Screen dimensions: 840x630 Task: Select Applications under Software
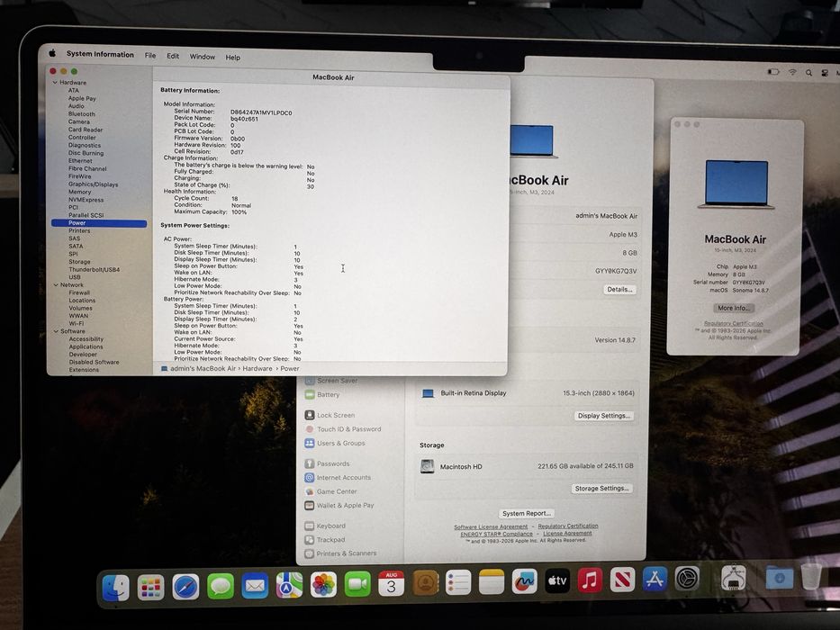[86, 346]
